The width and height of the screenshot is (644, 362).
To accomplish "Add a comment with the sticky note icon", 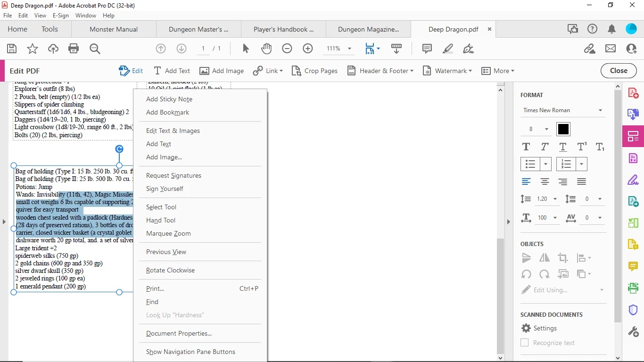I will (x=427, y=49).
